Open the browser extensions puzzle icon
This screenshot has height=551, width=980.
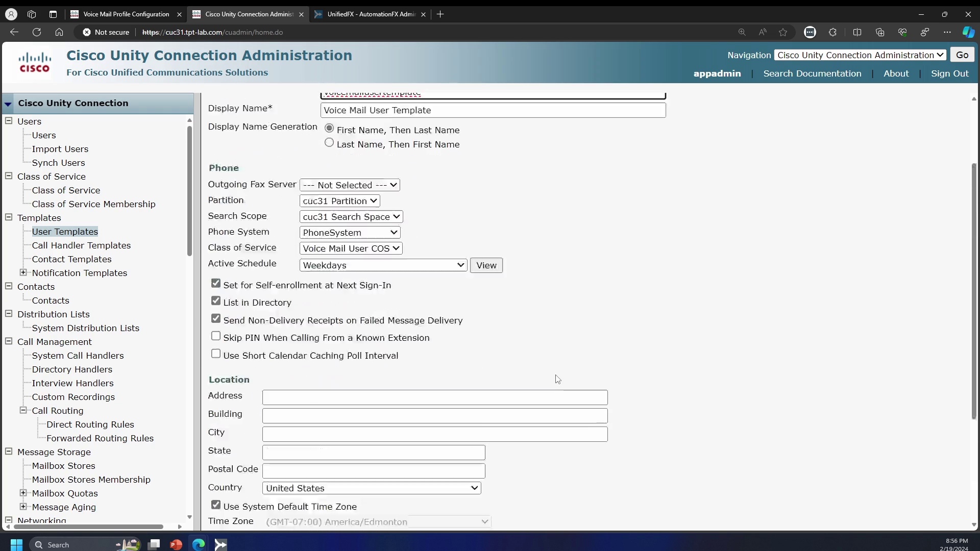point(832,32)
